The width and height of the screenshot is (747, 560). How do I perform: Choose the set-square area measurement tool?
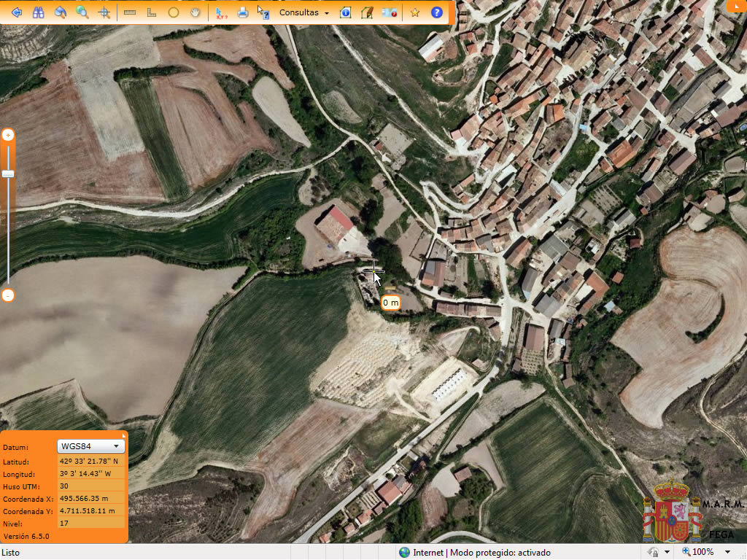pyautogui.click(x=152, y=12)
